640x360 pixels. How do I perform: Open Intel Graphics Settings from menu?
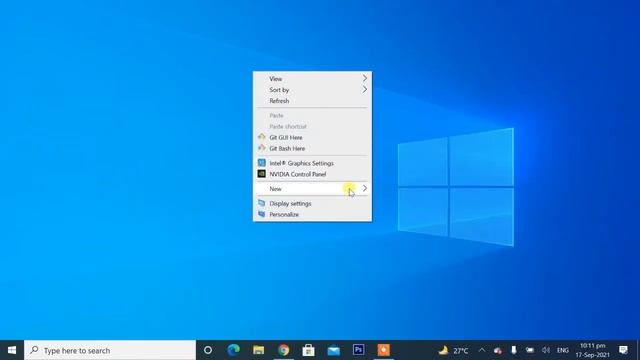coord(312,163)
